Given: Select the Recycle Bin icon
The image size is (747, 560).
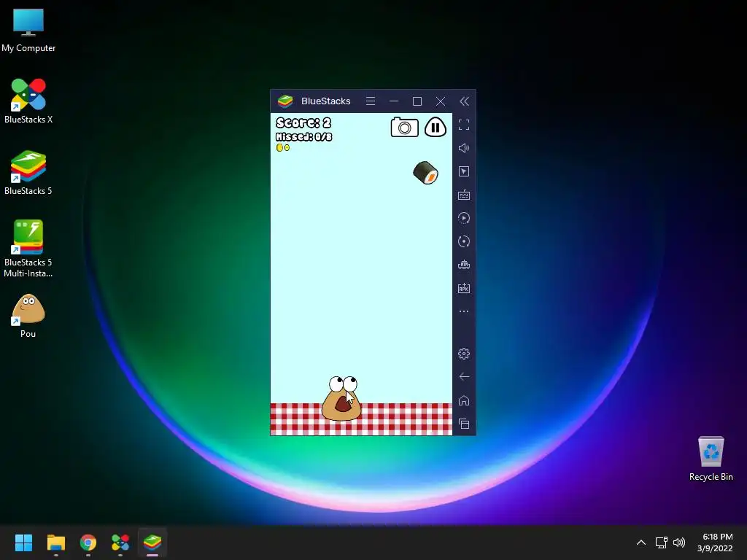Looking at the screenshot, I should tap(711, 459).
